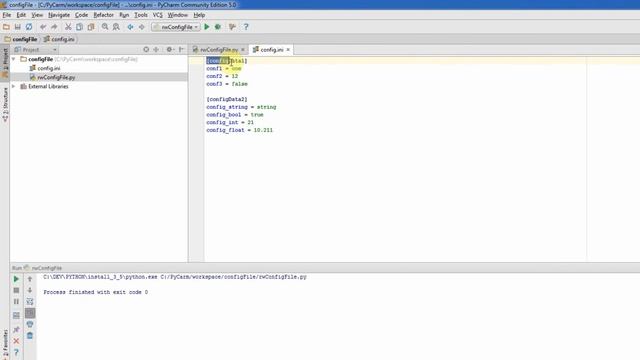Close the config.ini editor tab
Image resolution: width=640 pixels, height=360 pixels.
coord(288,50)
